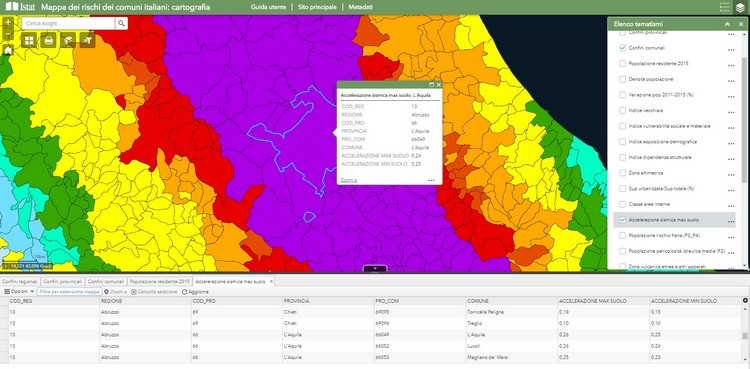Open layer options for Indice dipendenza strutturale

(x=731, y=158)
